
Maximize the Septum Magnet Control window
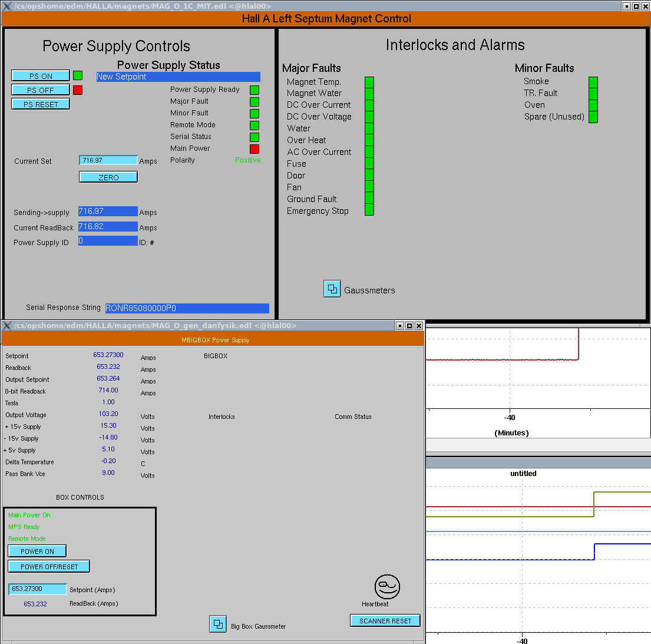pyautogui.click(x=636, y=6)
